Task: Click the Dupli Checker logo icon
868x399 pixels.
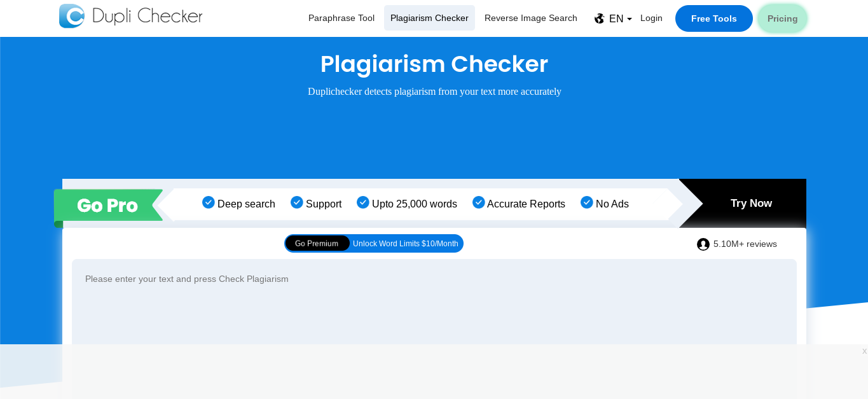Action: coord(72,16)
